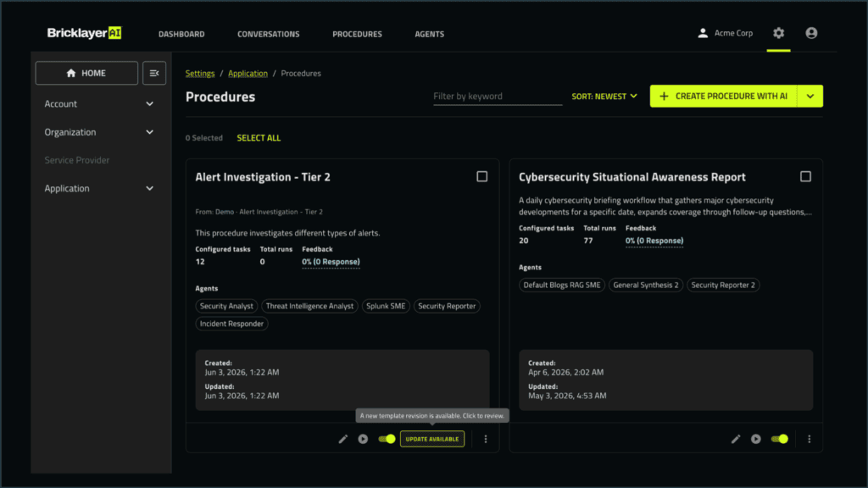
Task: Click Create Procedure with AI button
Action: point(724,97)
